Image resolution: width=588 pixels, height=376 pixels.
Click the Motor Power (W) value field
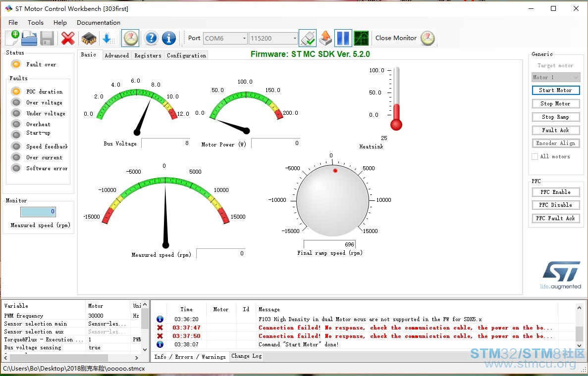[275, 143]
